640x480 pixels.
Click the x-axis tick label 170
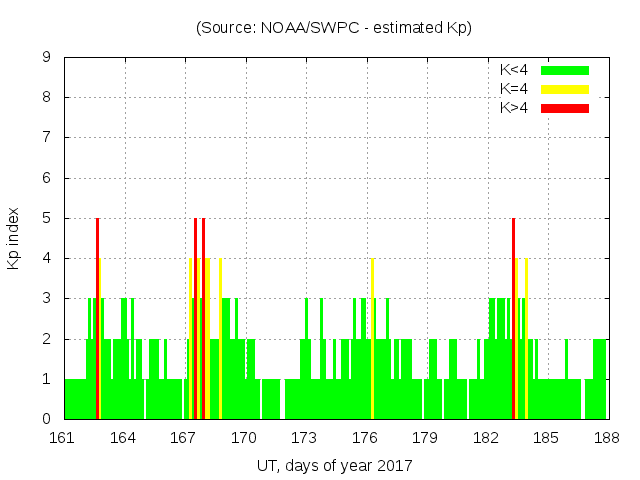pyautogui.click(x=245, y=437)
